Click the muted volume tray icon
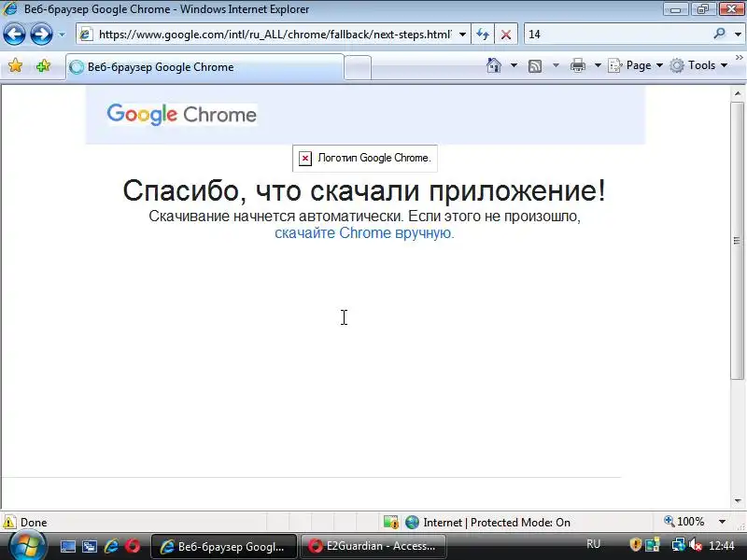The image size is (747, 560). [696, 545]
